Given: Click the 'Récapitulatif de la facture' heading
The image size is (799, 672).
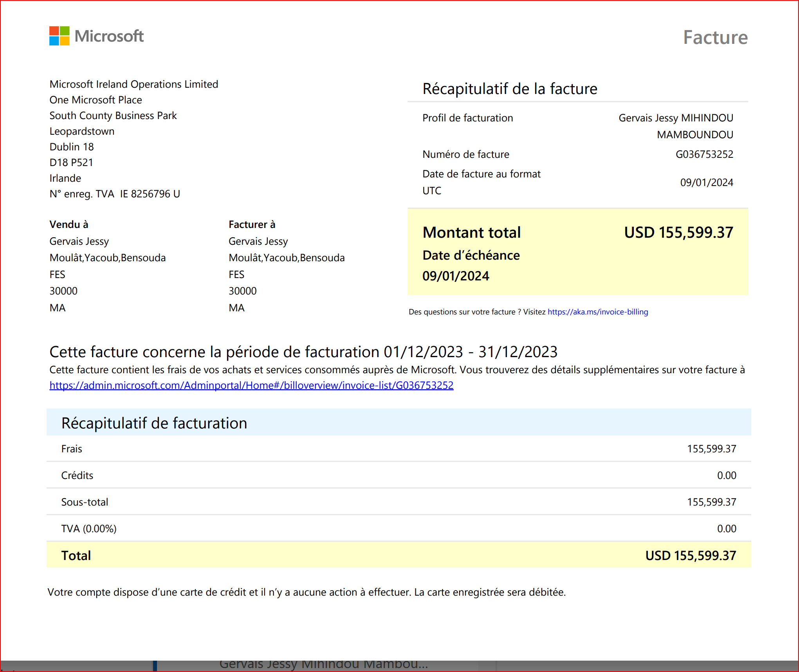Looking at the screenshot, I should click(510, 89).
